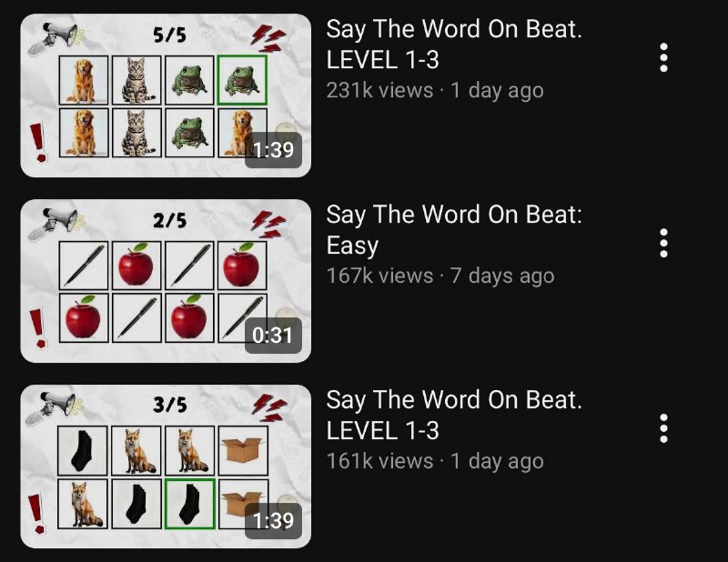Open 'Say The Word On Beat: Easy' title
Screen dimensions: 728x562
tap(454, 230)
